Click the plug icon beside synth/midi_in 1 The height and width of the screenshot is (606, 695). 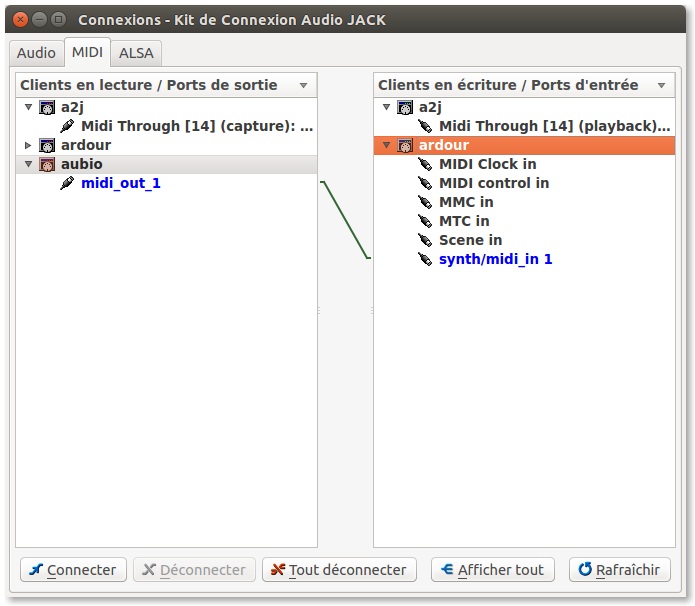pos(425,259)
